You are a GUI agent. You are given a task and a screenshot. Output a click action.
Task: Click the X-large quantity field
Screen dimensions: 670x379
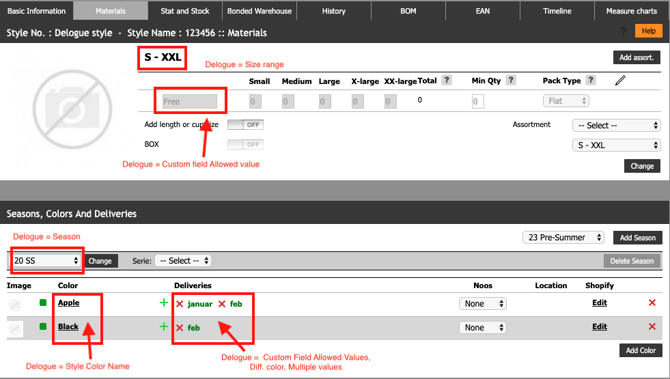[x=357, y=102]
